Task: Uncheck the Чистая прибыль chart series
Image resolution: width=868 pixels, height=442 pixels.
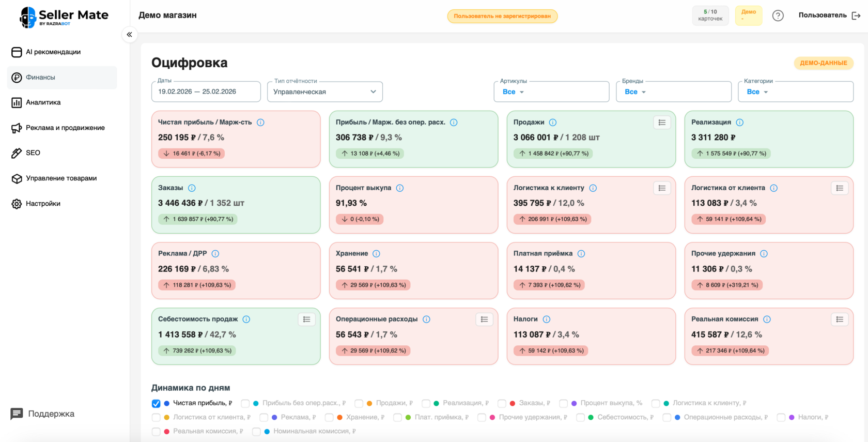Action: pyautogui.click(x=156, y=403)
